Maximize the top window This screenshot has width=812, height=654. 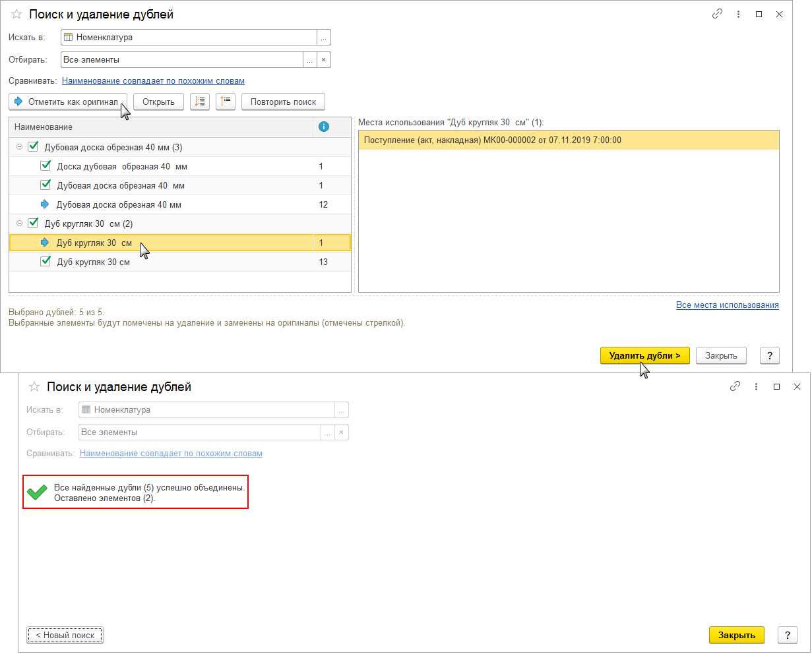click(x=759, y=14)
